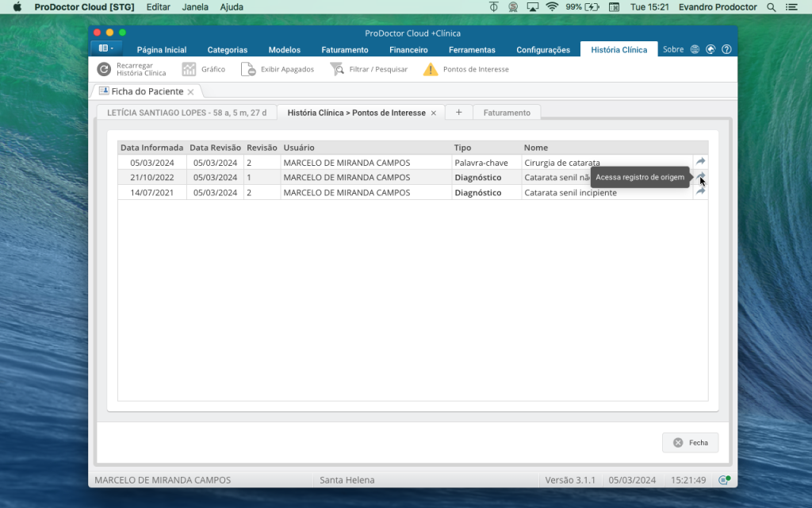
Task: Open Notification Center list icon
Action: tap(791, 7)
